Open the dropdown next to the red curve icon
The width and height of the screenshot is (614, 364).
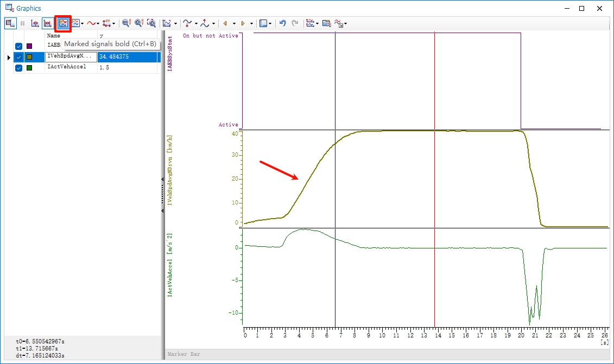point(98,23)
